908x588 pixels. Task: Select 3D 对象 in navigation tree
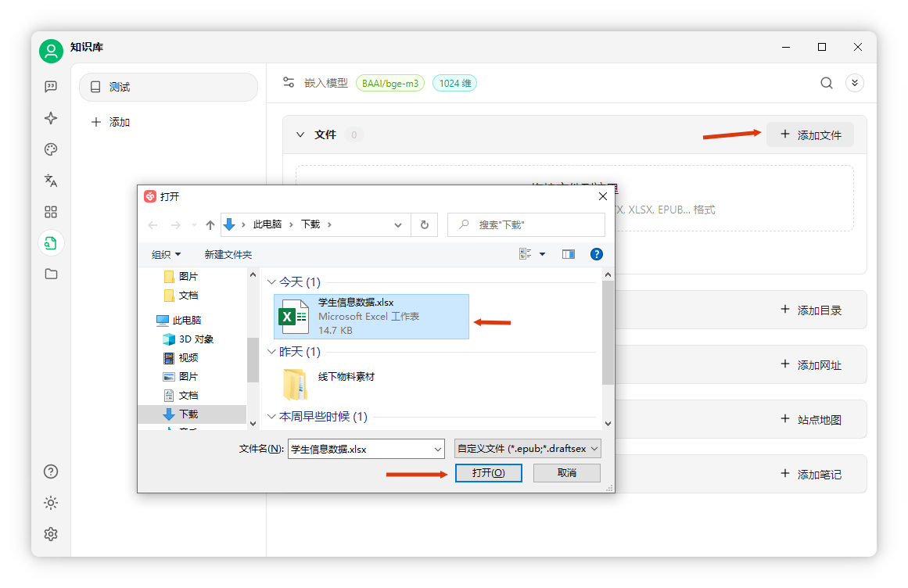coord(188,339)
